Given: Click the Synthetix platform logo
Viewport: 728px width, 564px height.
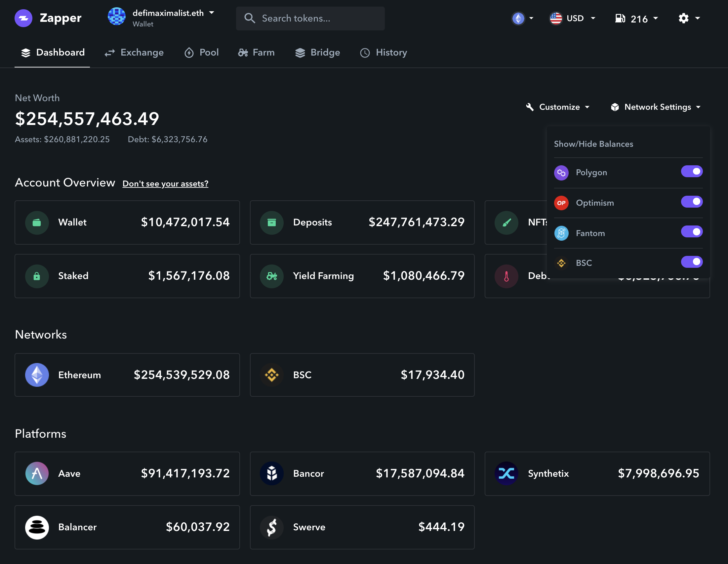Looking at the screenshot, I should pos(506,474).
